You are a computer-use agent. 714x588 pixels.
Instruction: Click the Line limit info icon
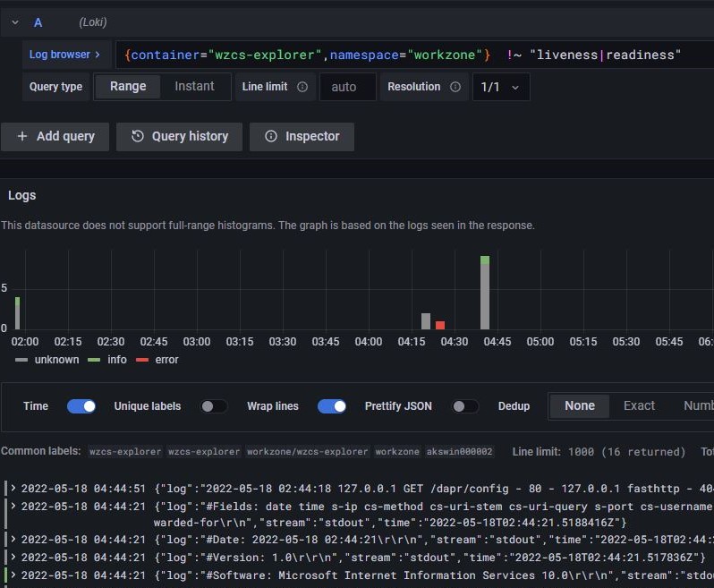pyautogui.click(x=302, y=87)
